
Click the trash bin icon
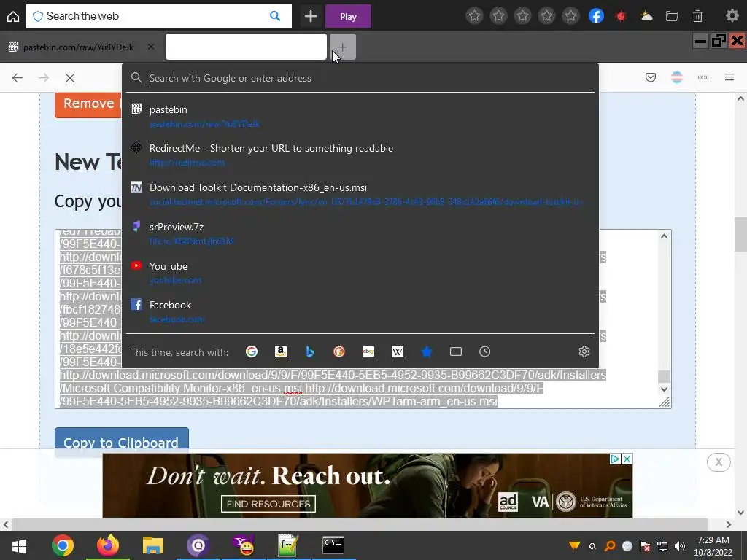697,17
